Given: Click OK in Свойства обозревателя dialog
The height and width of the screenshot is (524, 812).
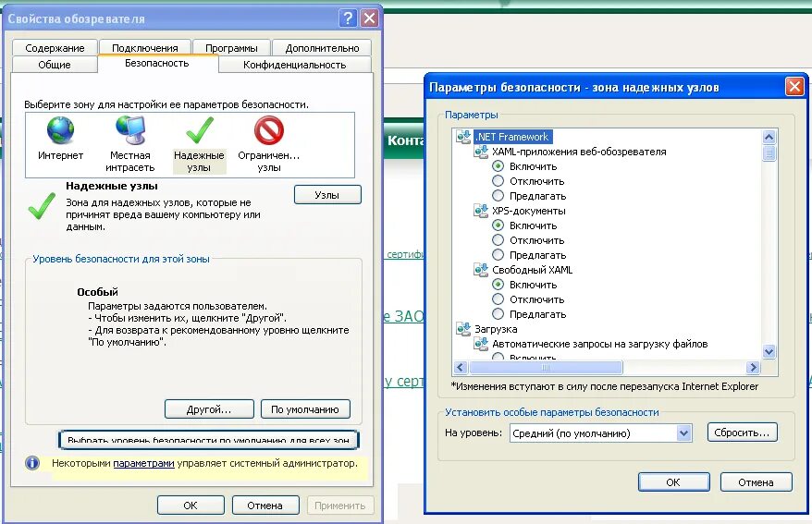Looking at the screenshot, I should click(191, 506).
